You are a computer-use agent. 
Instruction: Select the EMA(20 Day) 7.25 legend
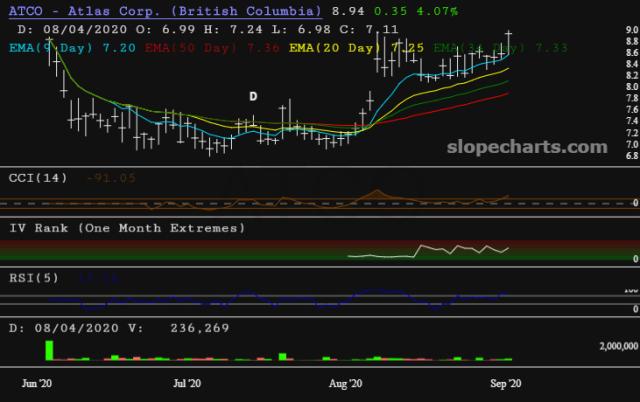click(x=356, y=48)
